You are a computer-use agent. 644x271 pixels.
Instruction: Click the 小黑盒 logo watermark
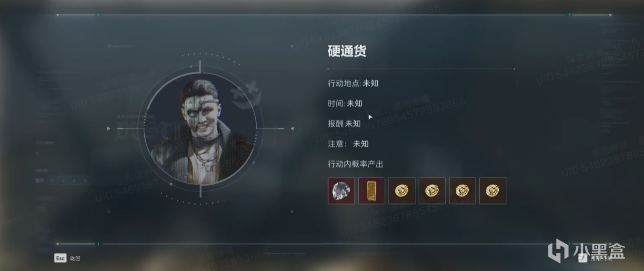(x=586, y=251)
